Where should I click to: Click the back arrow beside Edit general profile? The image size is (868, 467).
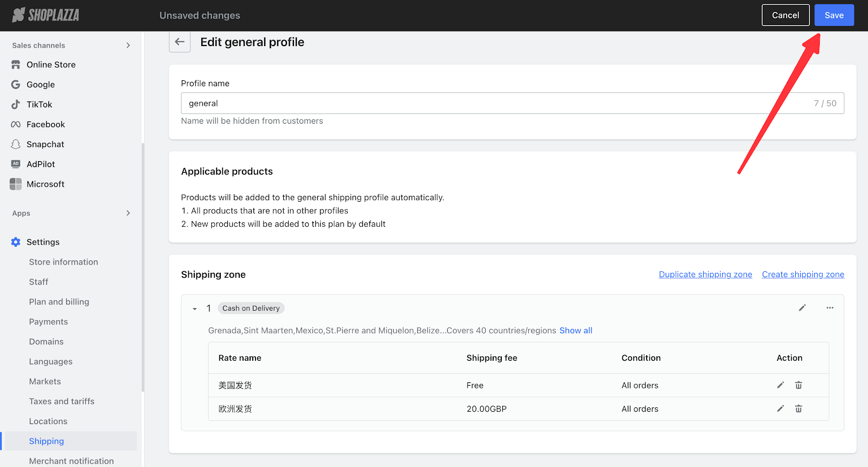tap(180, 42)
